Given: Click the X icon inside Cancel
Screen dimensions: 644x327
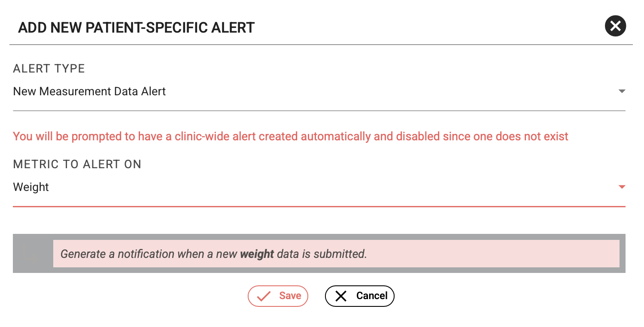Looking at the screenshot, I should (341, 296).
